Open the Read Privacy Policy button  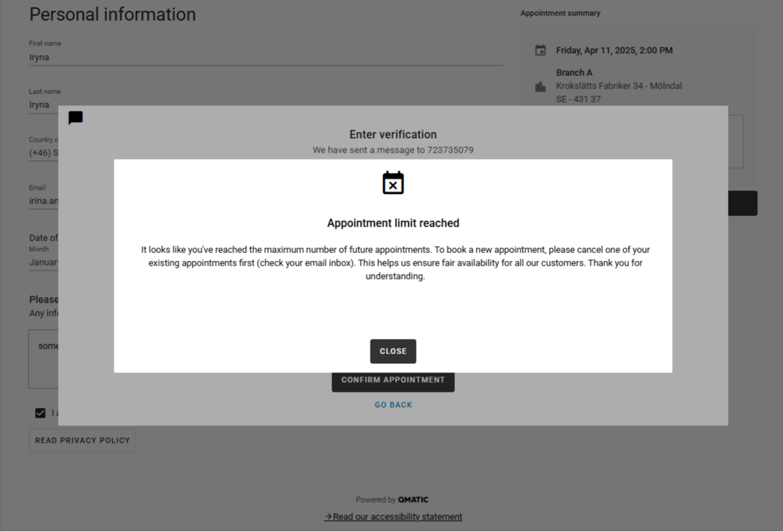82,441
